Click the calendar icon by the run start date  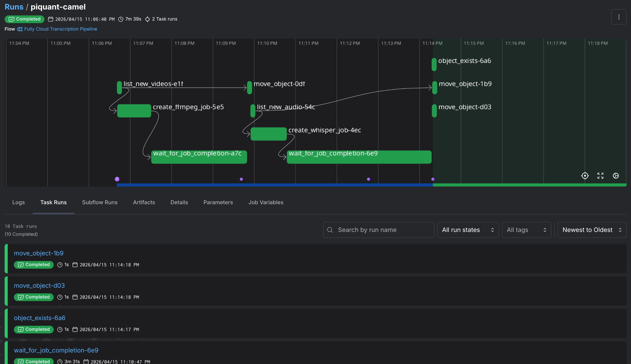(x=51, y=19)
